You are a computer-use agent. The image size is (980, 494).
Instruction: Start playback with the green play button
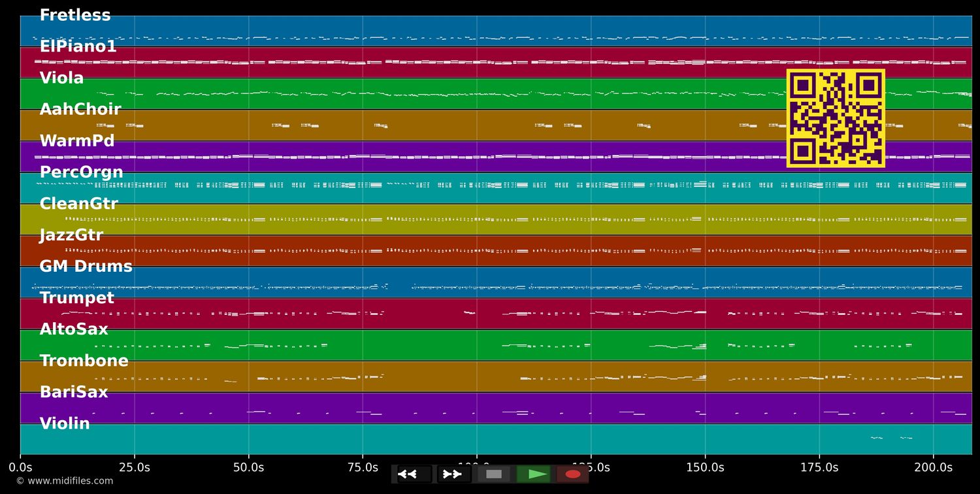pyautogui.click(x=533, y=474)
